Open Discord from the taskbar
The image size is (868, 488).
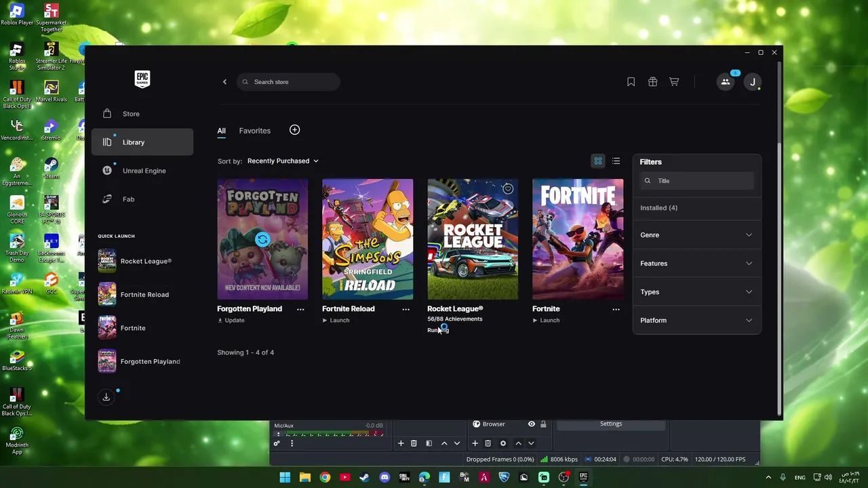(x=384, y=477)
